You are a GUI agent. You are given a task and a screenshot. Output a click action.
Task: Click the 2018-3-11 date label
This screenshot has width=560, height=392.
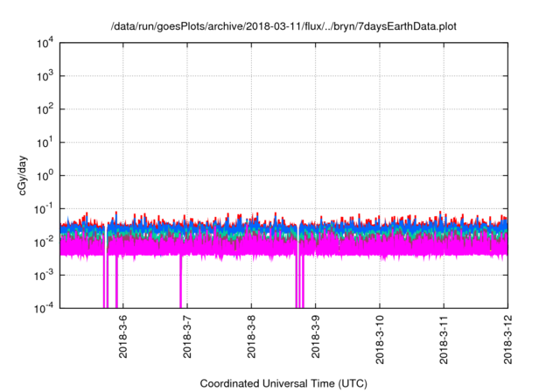[x=444, y=339]
